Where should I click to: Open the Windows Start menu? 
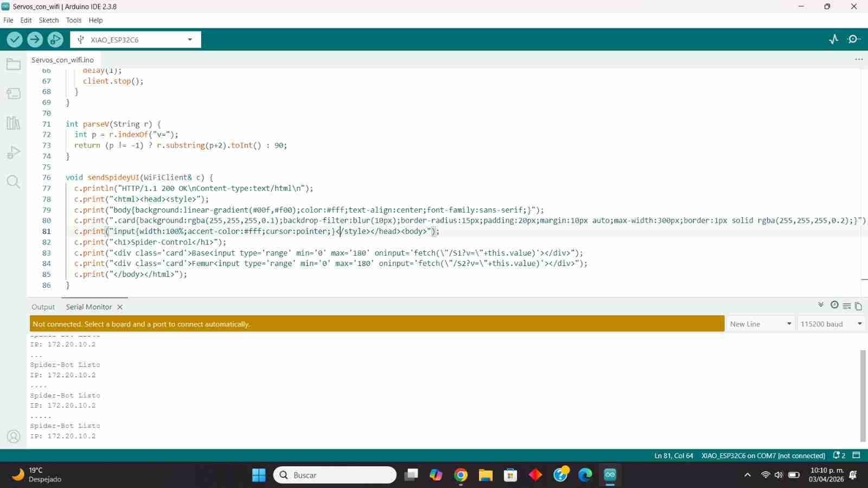coord(259,475)
